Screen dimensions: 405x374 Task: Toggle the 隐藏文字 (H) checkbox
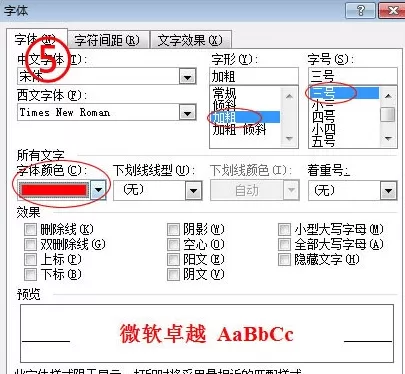[x=284, y=259]
